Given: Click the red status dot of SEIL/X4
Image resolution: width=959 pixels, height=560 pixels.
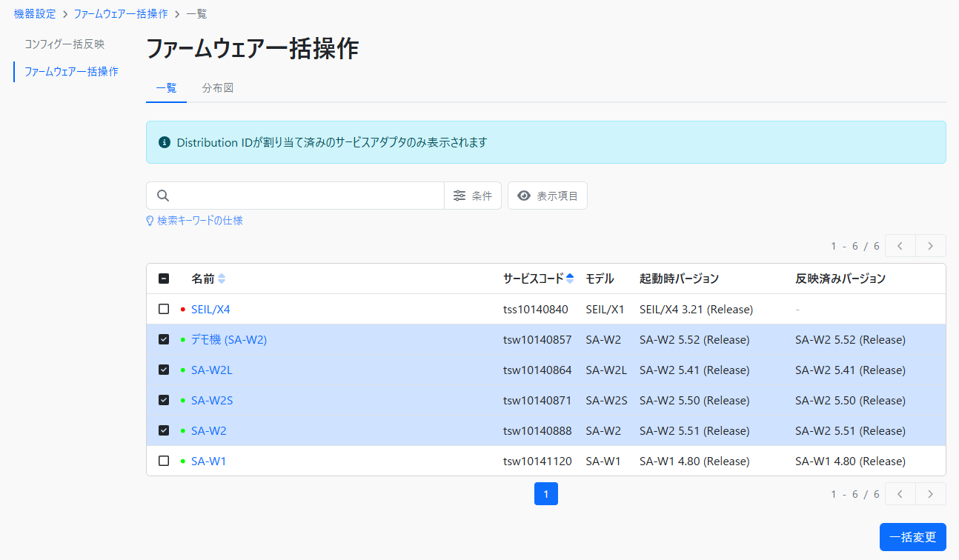Looking at the screenshot, I should tap(183, 309).
